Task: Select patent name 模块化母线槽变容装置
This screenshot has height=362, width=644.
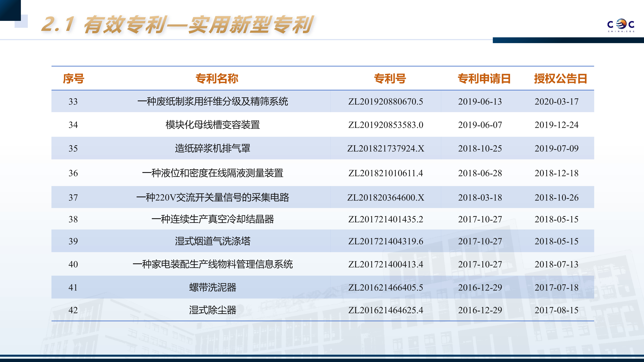Action: pyautogui.click(x=213, y=125)
